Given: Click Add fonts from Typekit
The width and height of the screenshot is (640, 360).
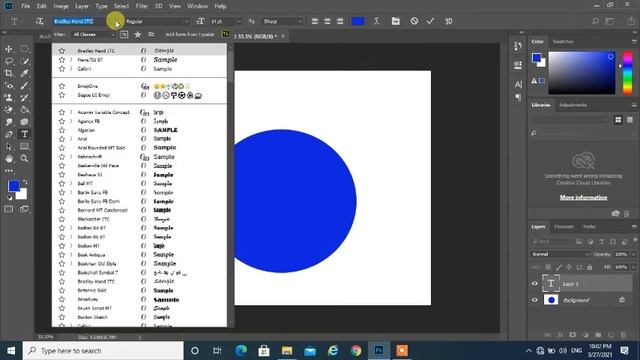Looking at the screenshot, I should 190,35.
